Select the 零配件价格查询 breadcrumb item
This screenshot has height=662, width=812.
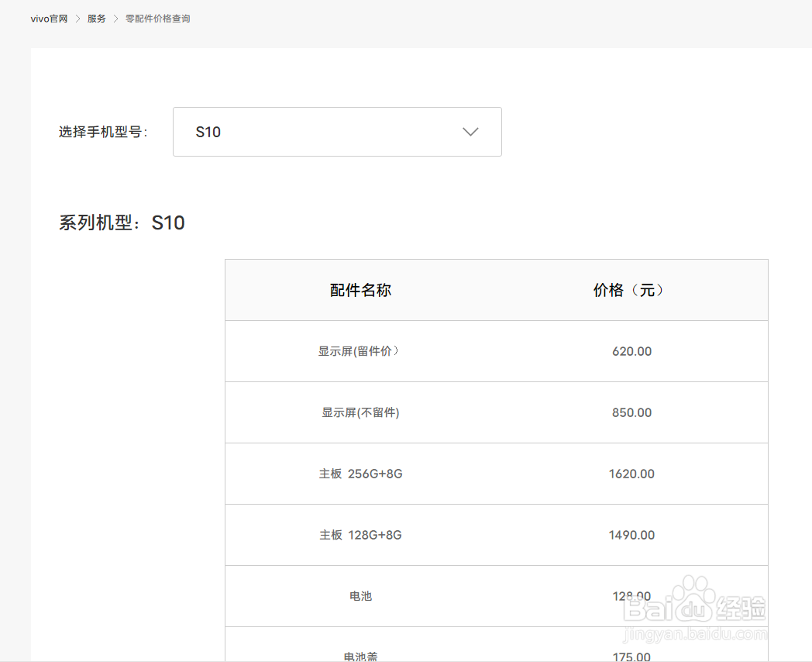point(157,18)
